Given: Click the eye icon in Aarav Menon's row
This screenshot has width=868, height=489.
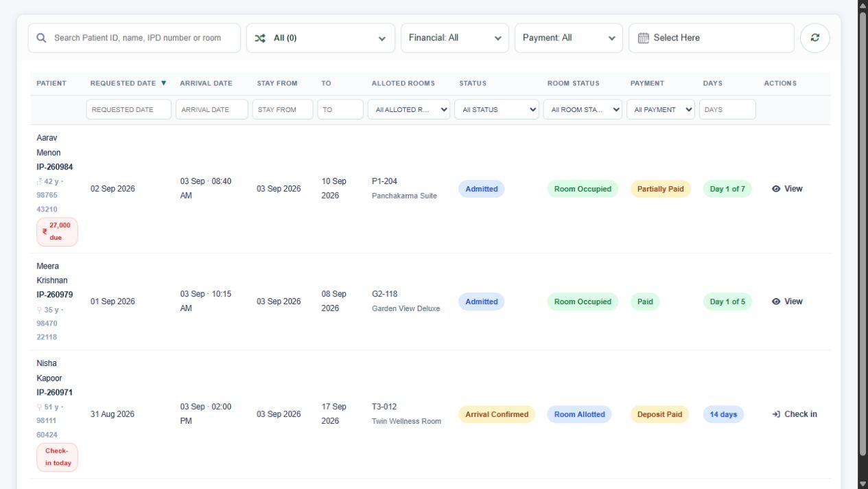Looking at the screenshot, I should pos(776,189).
